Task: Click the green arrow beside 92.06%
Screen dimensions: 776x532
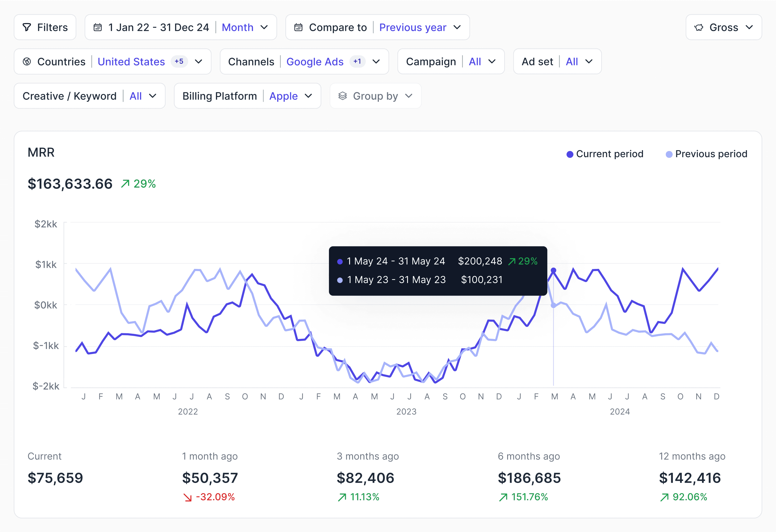Action: 664,497
